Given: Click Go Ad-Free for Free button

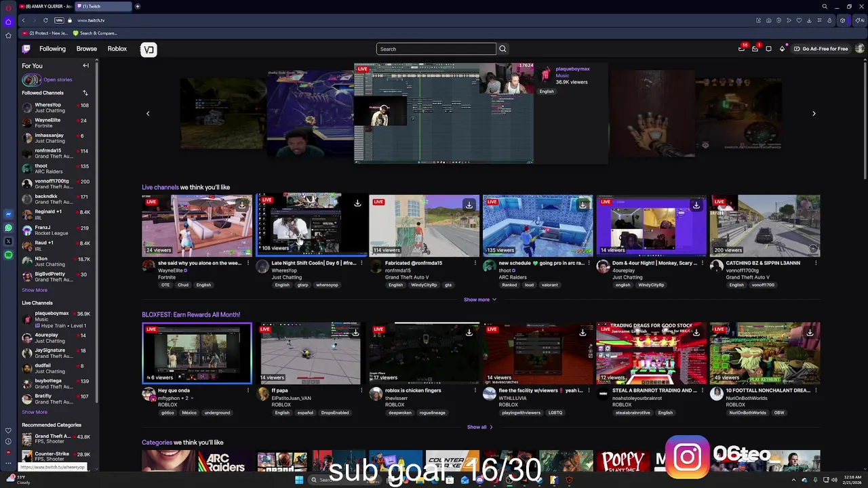Looking at the screenshot, I should point(821,49).
